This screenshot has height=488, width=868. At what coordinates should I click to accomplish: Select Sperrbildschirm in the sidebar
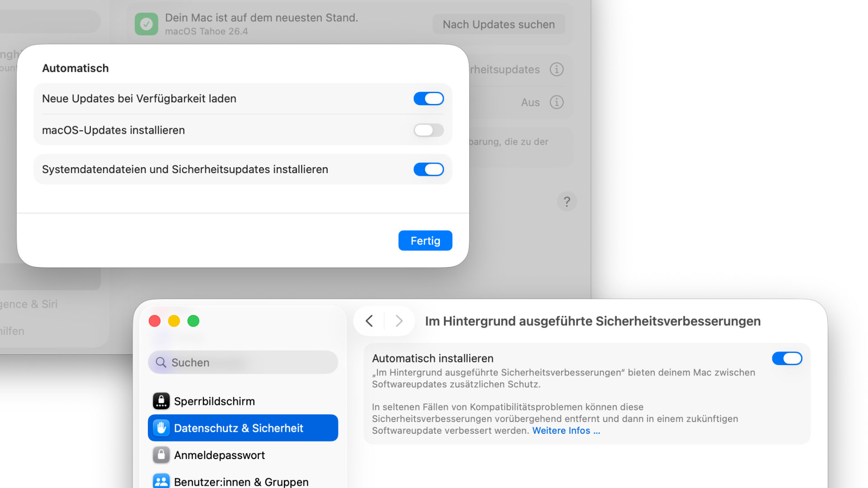pyautogui.click(x=214, y=401)
